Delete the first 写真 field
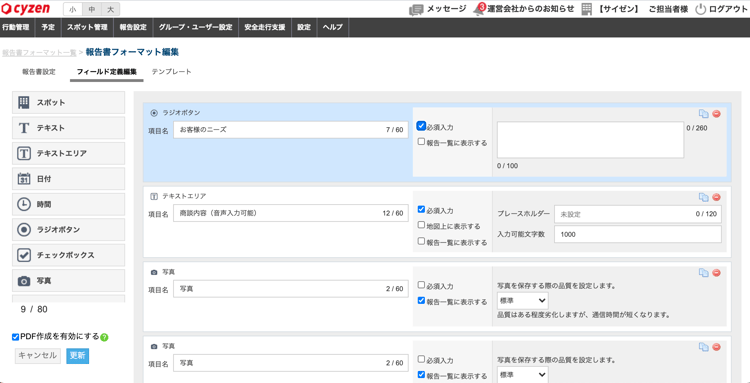Screen dimensions: 750x383 pyautogui.click(x=716, y=273)
